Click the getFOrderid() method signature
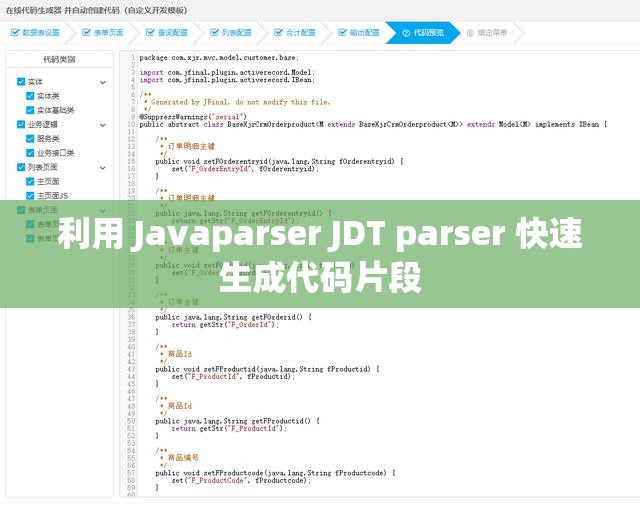 233,317
